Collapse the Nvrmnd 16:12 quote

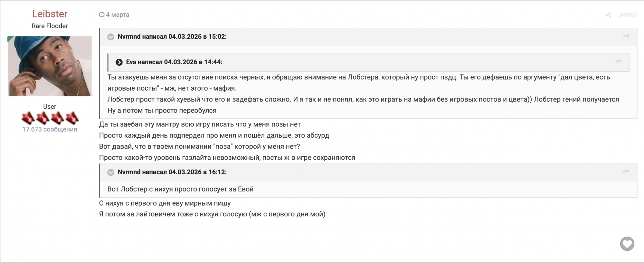point(111,172)
